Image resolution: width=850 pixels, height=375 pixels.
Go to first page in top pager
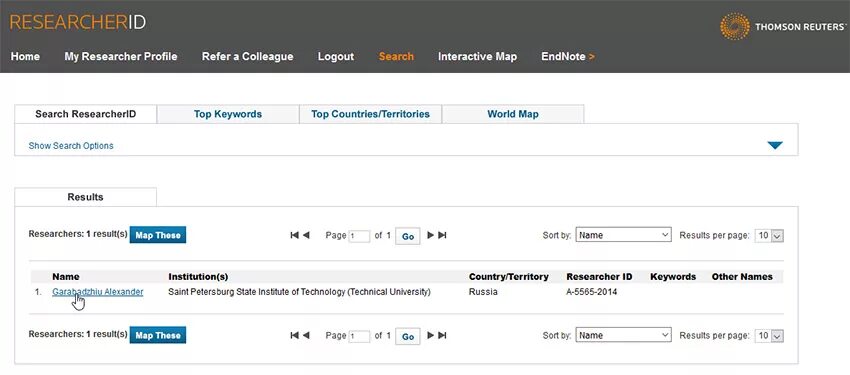coord(294,235)
